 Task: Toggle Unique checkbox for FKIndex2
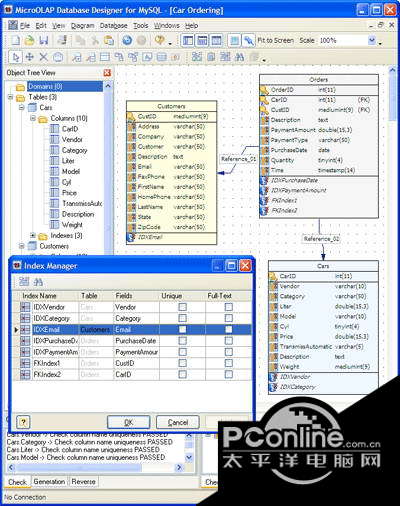click(x=182, y=375)
